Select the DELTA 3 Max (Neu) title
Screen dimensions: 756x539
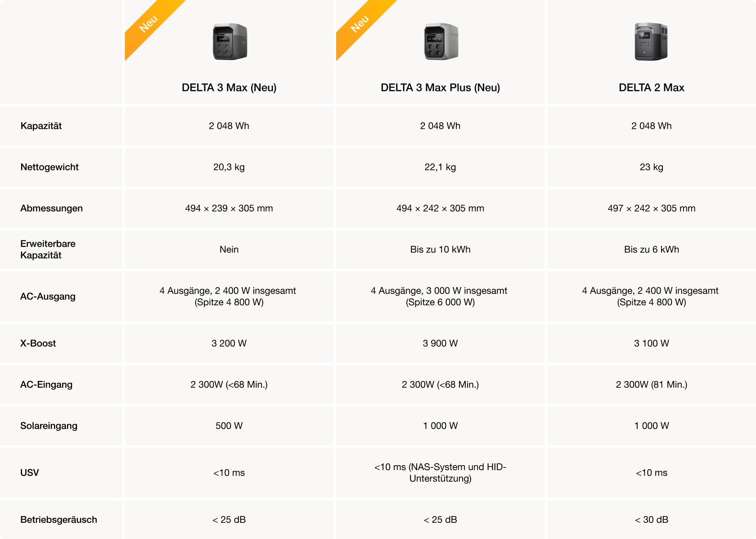[229, 87]
